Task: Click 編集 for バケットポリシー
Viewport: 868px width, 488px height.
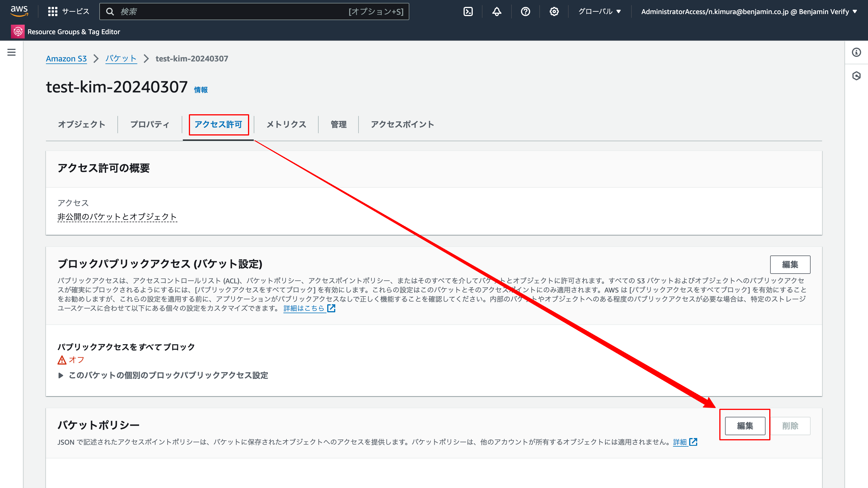Action: point(745,426)
